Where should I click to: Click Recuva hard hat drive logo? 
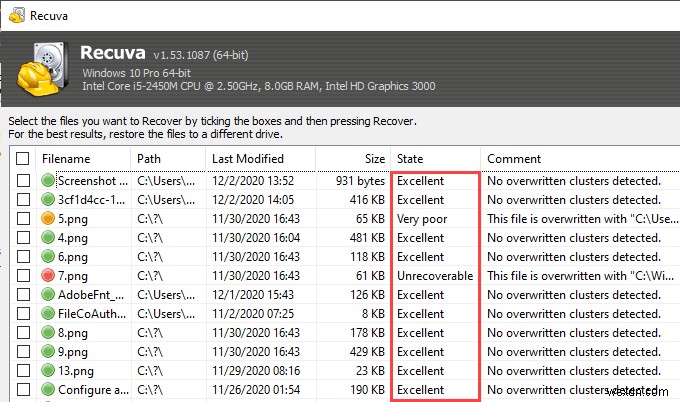pos(42,69)
